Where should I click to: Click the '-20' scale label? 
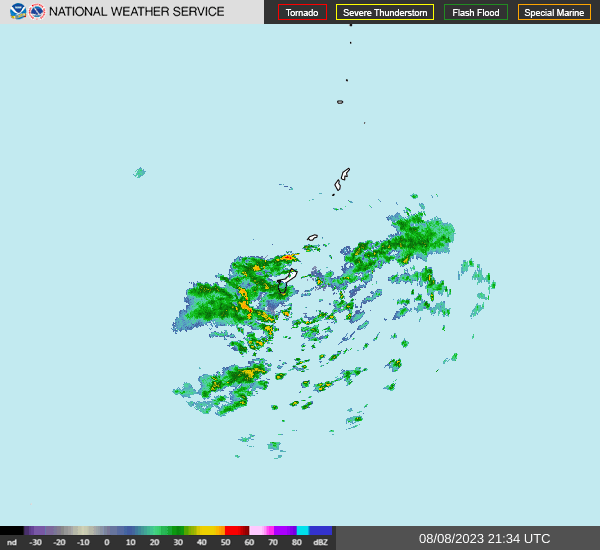[x=59, y=542]
